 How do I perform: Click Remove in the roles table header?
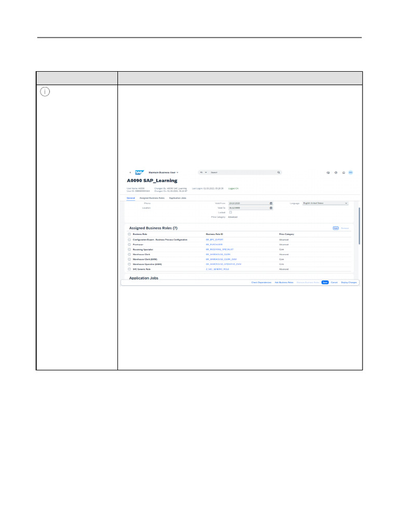click(345, 229)
